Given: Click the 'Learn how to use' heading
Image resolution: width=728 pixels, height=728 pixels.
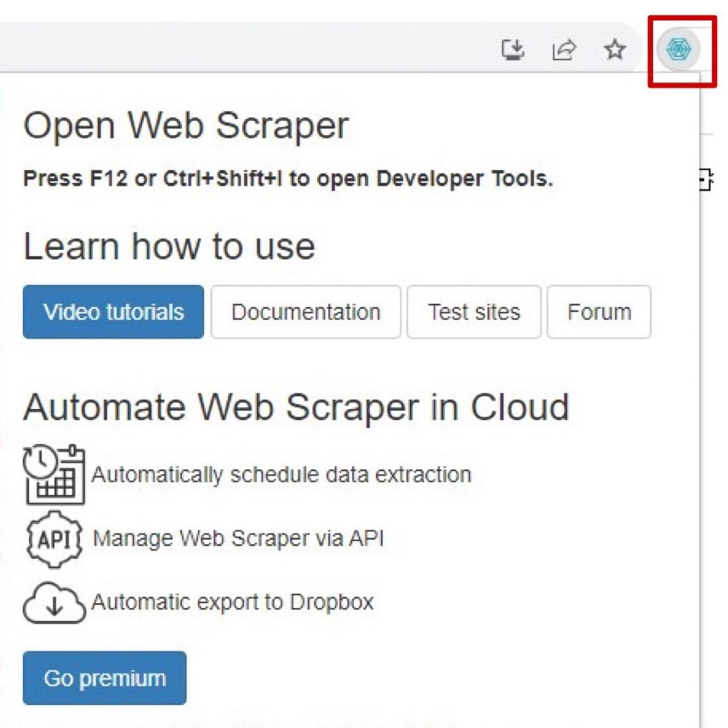Looking at the screenshot, I should click(169, 247).
